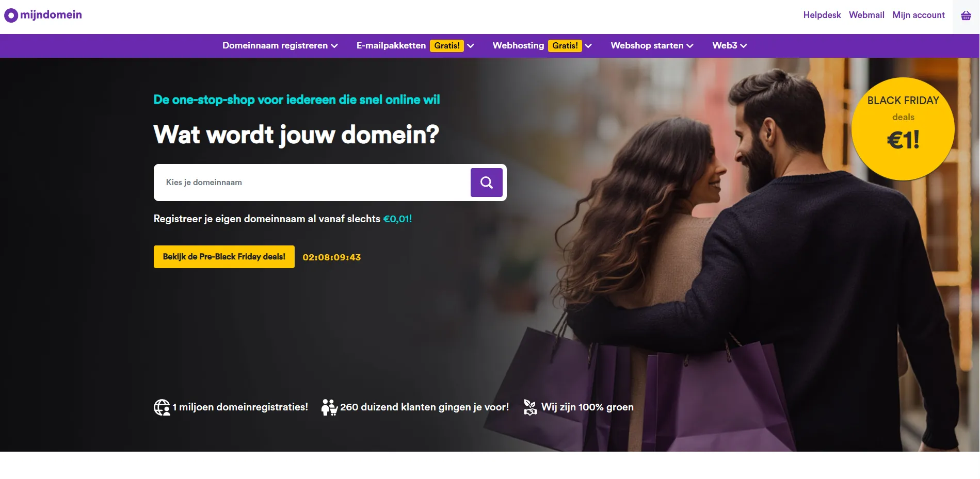980x479 pixels.
Task: Open the shopping basket icon
Action: pyautogui.click(x=966, y=16)
